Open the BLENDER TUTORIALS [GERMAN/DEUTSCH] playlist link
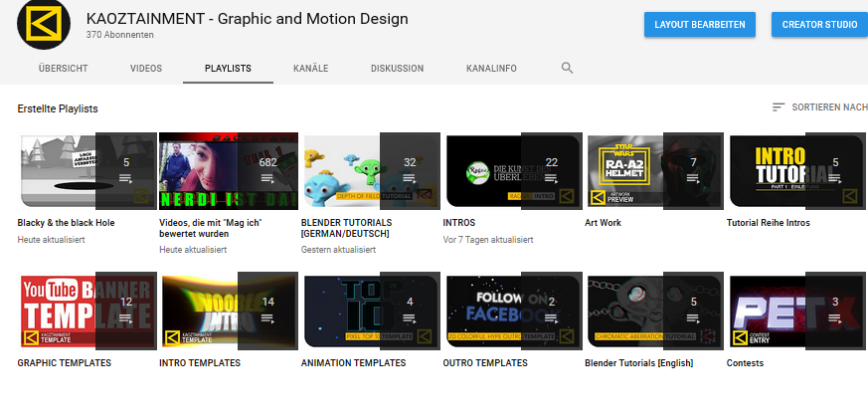The image size is (868, 419). 347,228
